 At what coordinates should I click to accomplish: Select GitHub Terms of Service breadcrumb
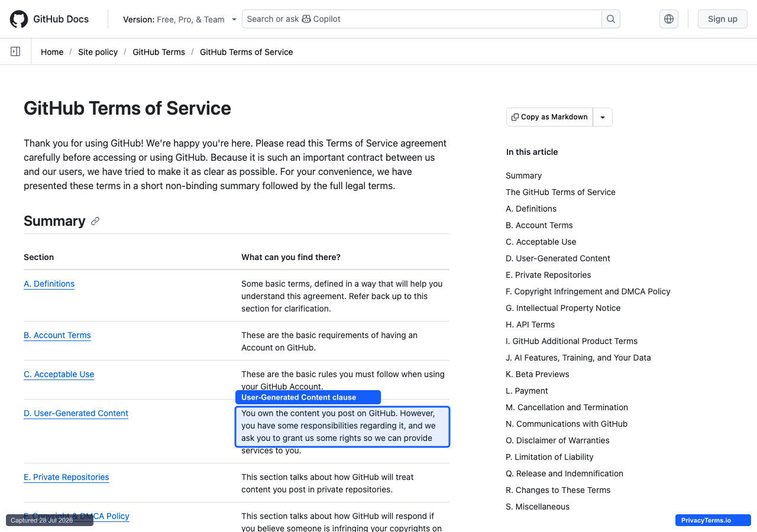pyautogui.click(x=247, y=52)
